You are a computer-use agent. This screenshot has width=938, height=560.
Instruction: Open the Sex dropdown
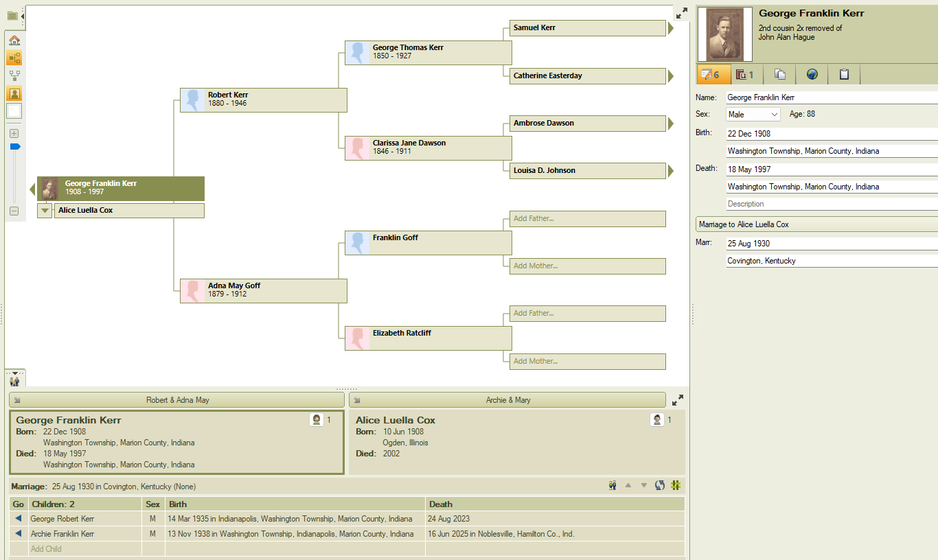[x=753, y=115]
